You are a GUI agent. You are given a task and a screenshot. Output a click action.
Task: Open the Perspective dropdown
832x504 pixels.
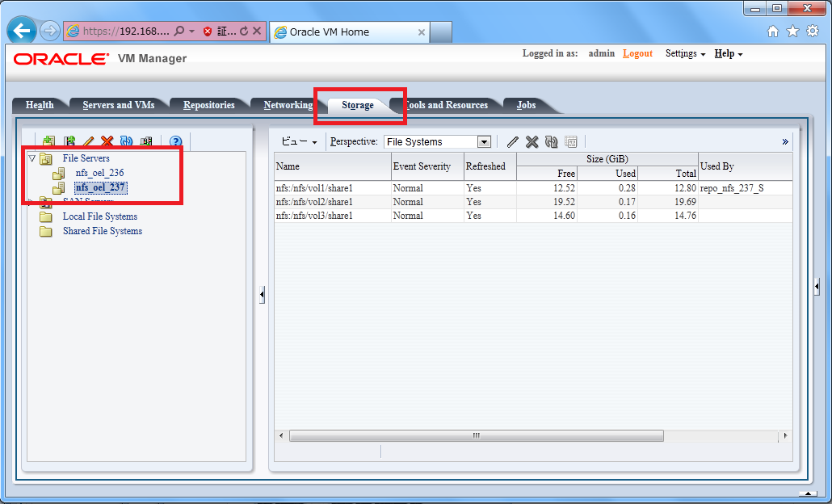tap(483, 141)
